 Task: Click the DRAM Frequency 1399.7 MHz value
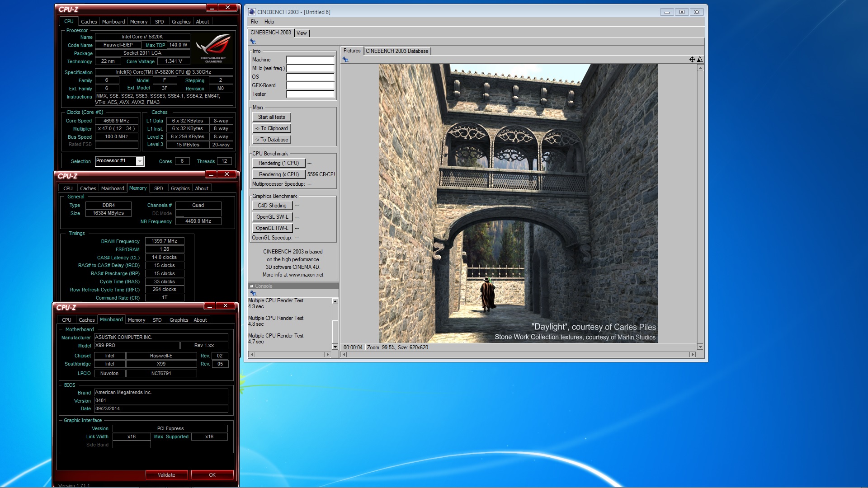(165, 241)
